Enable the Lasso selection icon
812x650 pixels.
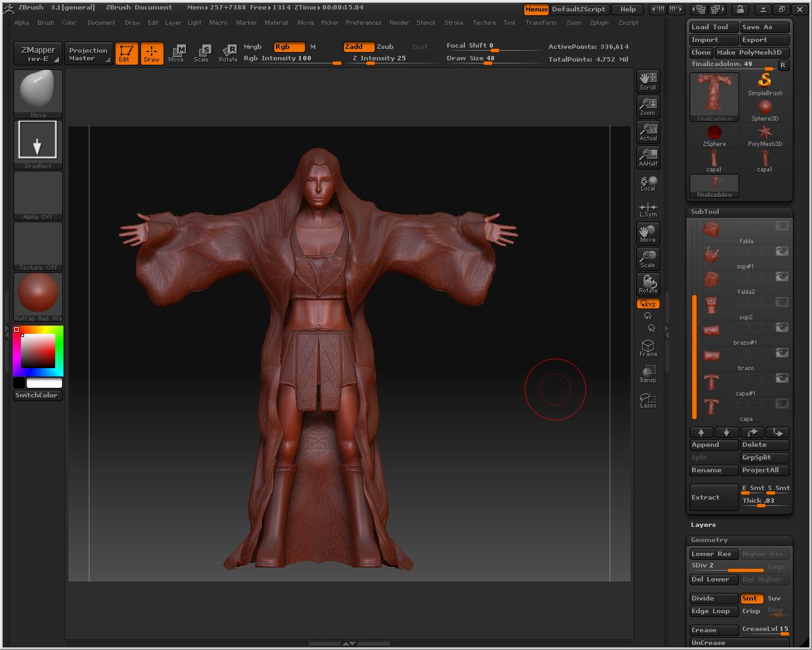tap(648, 401)
